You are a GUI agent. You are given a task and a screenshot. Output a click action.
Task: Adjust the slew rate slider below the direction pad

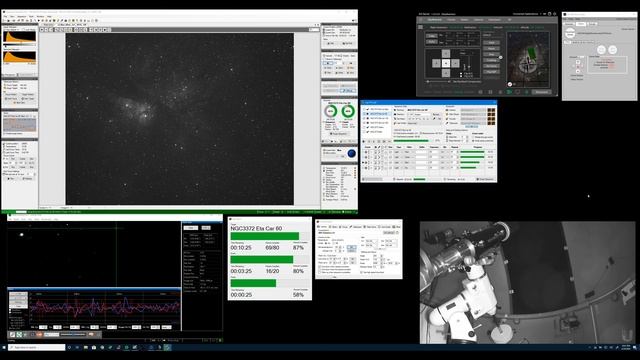(x=437, y=81)
